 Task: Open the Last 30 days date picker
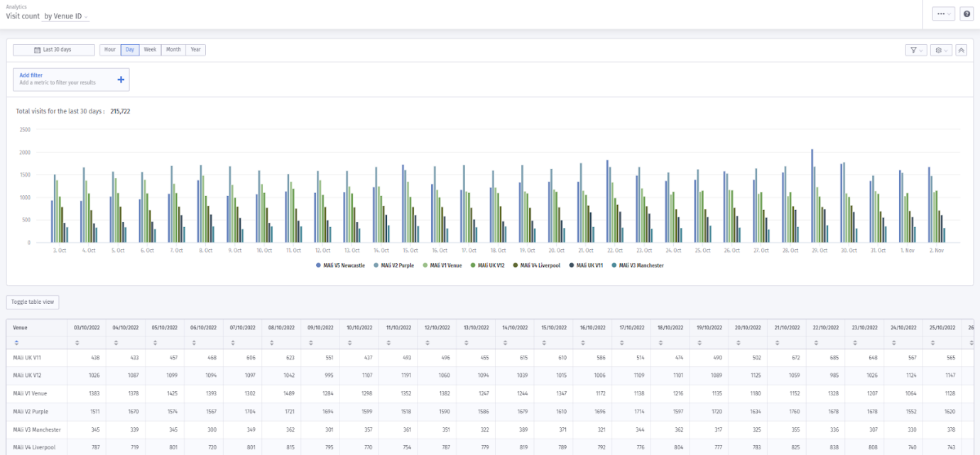[54, 50]
